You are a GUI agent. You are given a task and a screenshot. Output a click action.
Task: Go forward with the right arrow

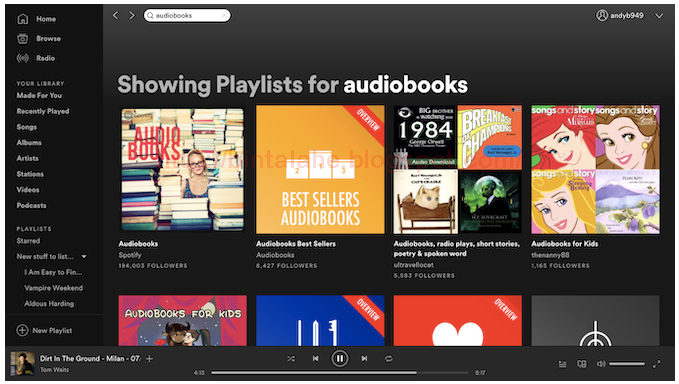[132, 16]
